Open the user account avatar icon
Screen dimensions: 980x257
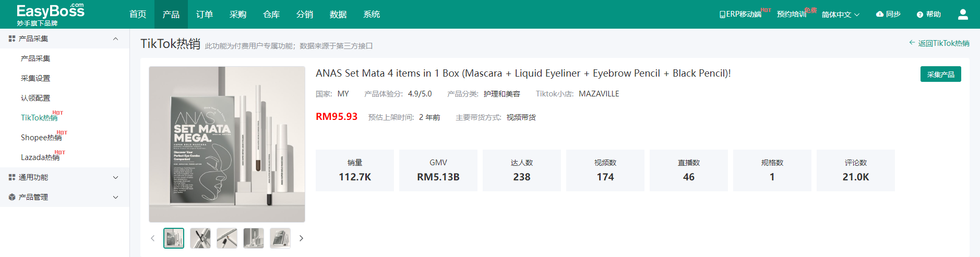[x=963, y=15]
